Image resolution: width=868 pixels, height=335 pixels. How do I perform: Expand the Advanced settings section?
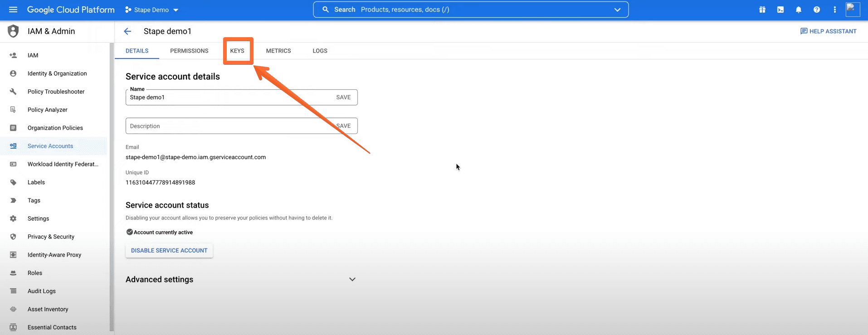point(352,279)
